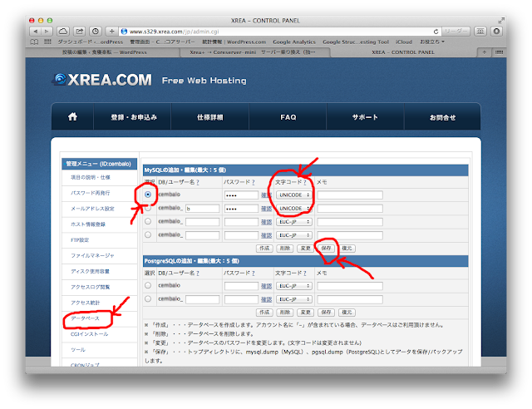Click MySQL 削除 delete button

click(285, 248)
